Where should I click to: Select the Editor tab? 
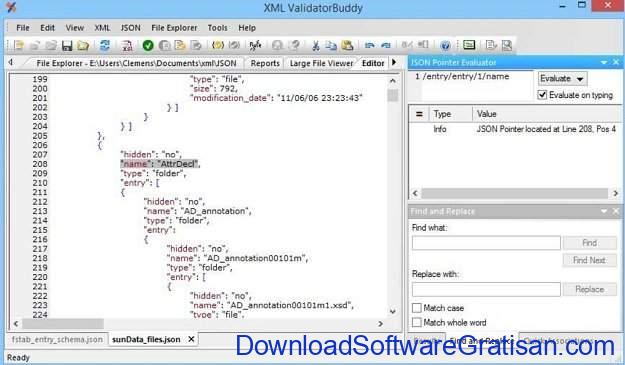373,63
